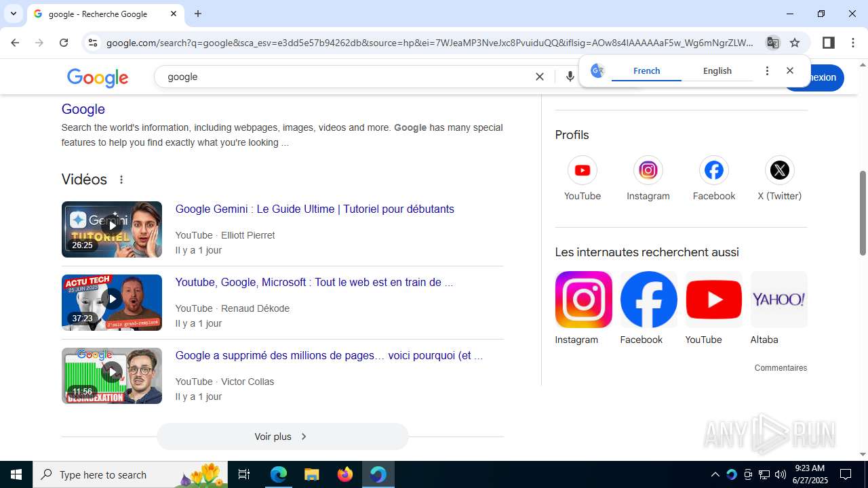Click the Google logo
Screen dimensions: 868x488
98,77
